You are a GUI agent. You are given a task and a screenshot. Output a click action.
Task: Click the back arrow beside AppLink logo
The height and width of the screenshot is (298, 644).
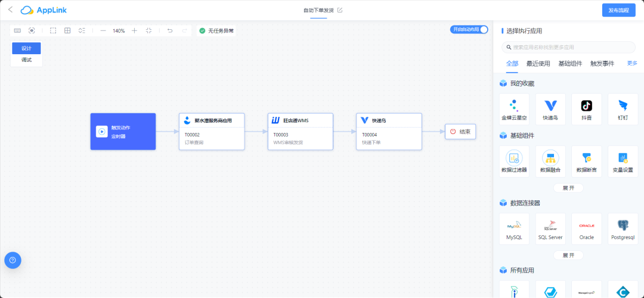tap(10, 10)
